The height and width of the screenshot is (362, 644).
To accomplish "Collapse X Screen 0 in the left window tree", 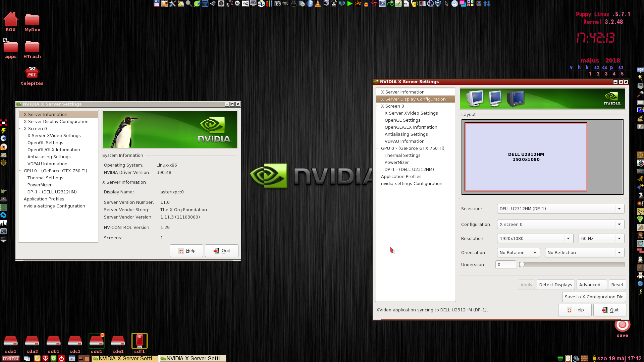I will 20,128.
